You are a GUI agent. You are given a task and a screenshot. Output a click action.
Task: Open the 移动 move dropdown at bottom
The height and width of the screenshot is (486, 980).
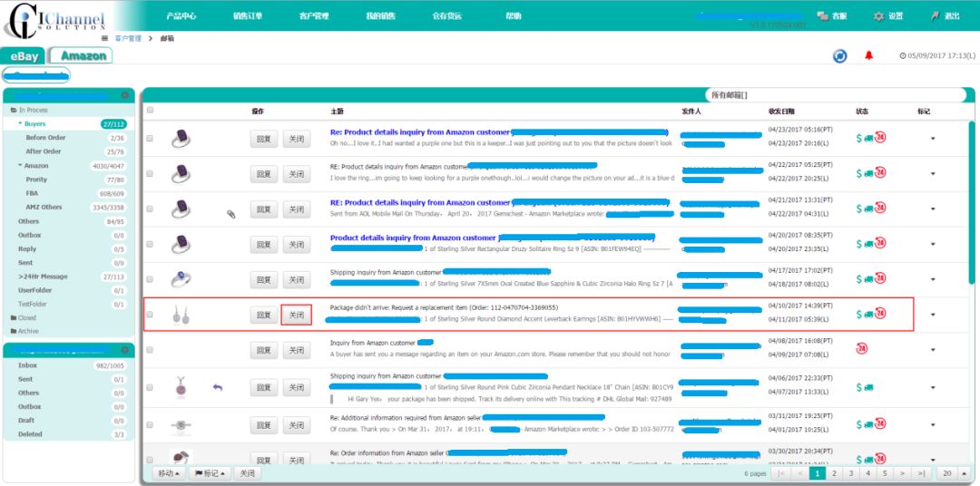tap(169, 473)
